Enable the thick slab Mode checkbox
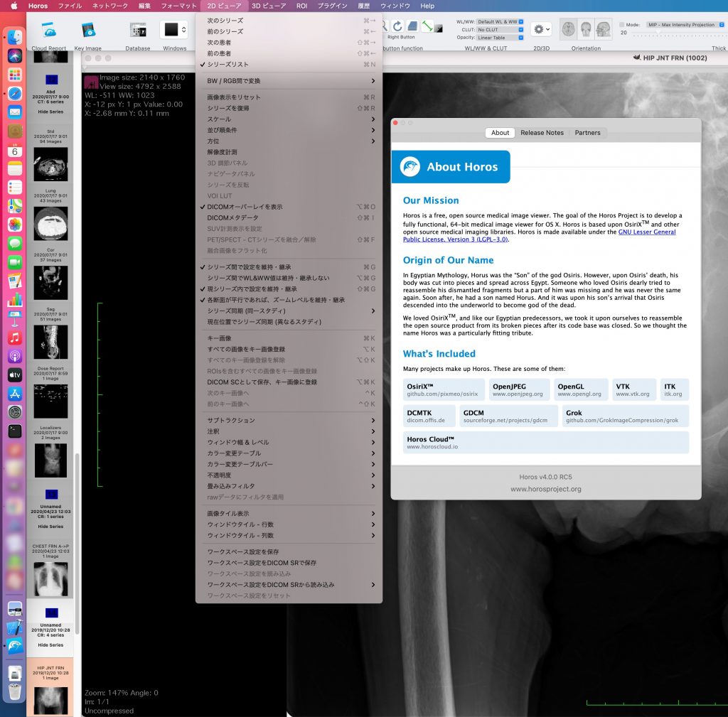This screenshot has height=717, width=728. [x=621, y=25]
